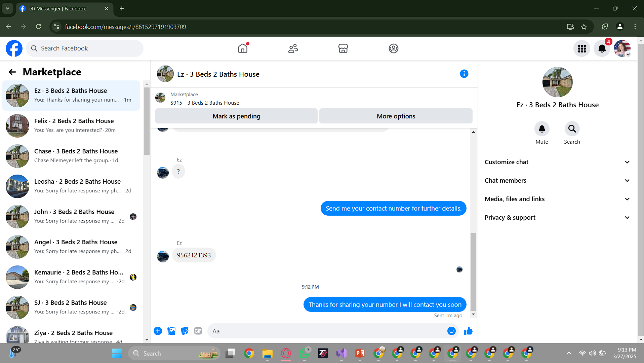Open the John 3 Beds 2 Baths conversation
Screen dimensions: 644x363
(71, 217)
